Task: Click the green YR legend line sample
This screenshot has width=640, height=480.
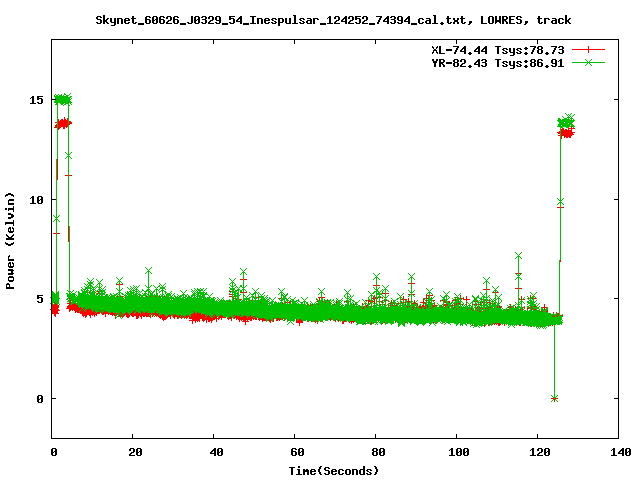Action: (x=588, y=62)
